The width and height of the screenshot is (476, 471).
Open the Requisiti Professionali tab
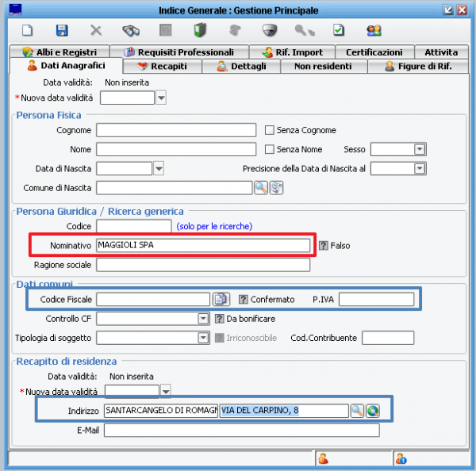pyautogui.click(x=179, y=52)
